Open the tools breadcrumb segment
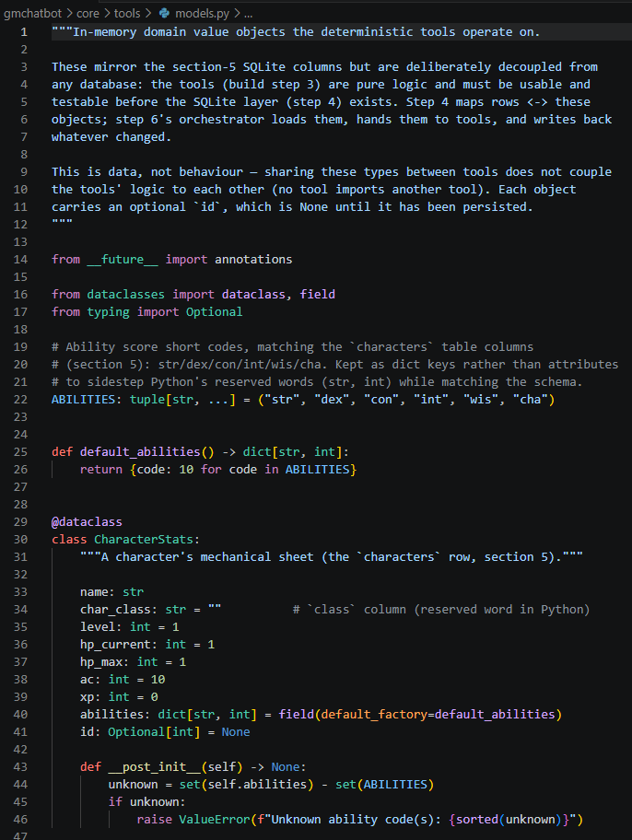 coord(127,14)
